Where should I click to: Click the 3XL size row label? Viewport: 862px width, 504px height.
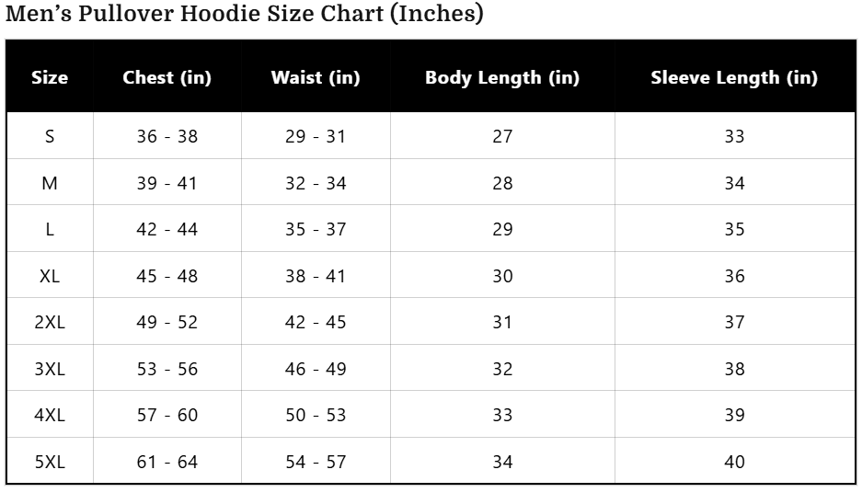click(50, 369)
